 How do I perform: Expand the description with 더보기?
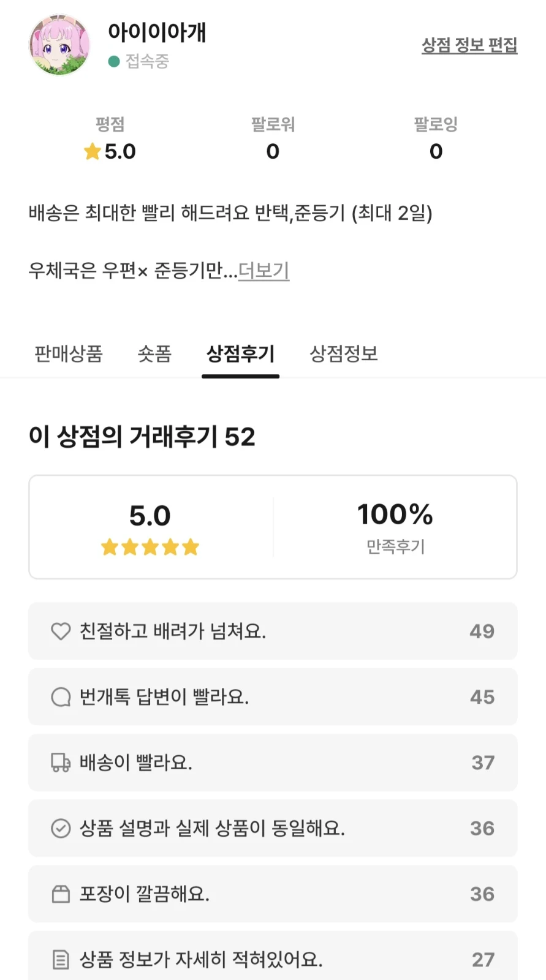(264, 270)
